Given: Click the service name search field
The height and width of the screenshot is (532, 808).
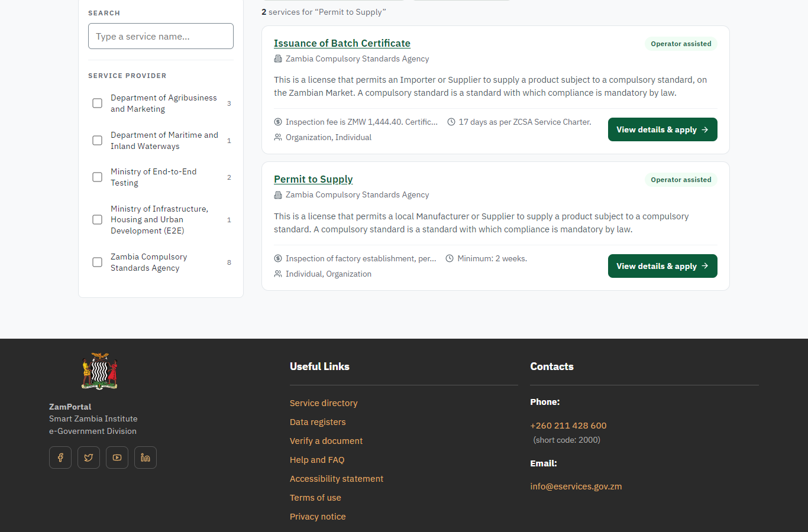Looking at the screenshot, I should 161,36.
